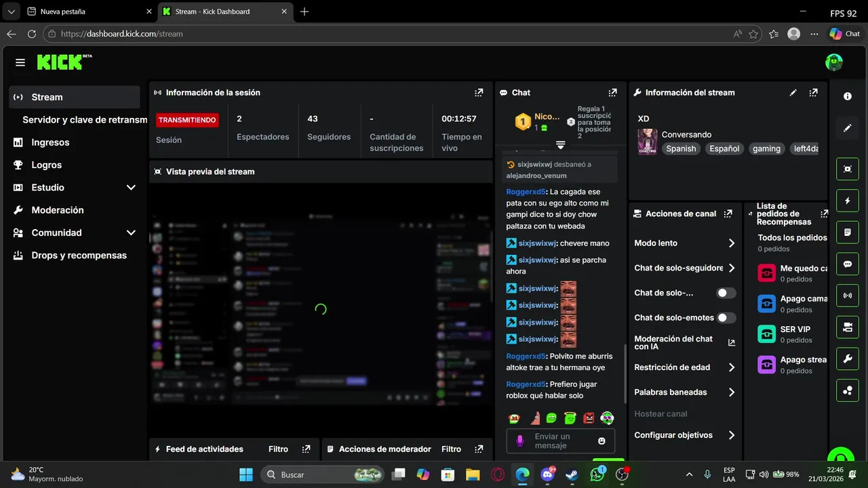The image size is (868, 488).
Task: Pop out the Chat panel
Action: 613,93
